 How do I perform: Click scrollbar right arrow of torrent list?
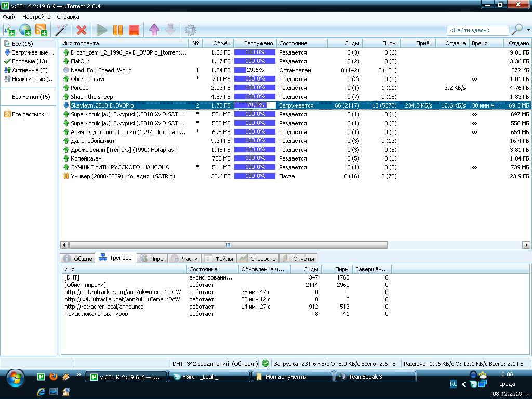point(526,245)
